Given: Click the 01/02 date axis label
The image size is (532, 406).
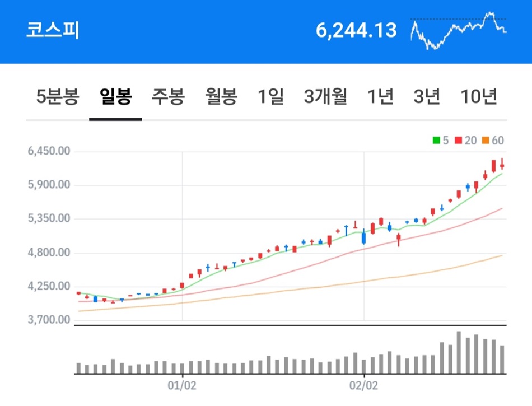Looking at the screenshot, I should click(x=182, y=386).
